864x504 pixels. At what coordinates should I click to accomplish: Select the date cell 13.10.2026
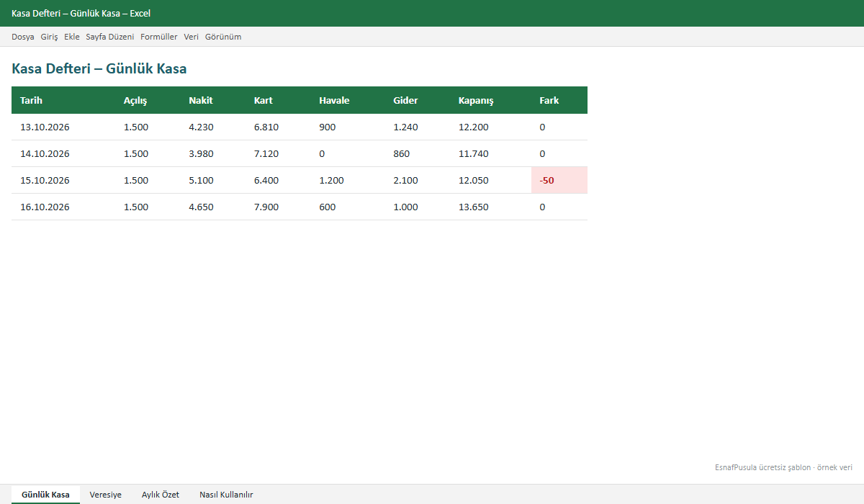click(63, 127)
